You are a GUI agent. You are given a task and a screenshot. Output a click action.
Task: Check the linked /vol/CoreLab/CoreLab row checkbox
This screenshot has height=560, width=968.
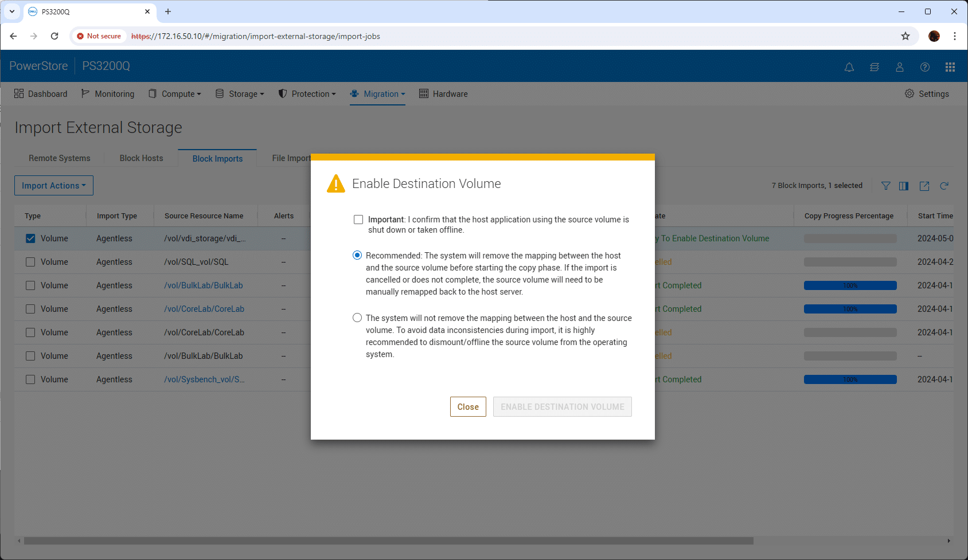click(30, 309)
